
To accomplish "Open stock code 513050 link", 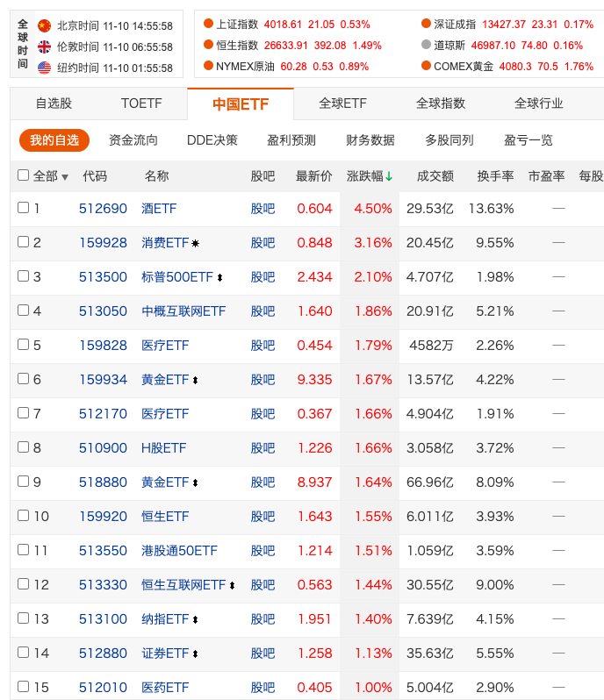I will 104,311.
